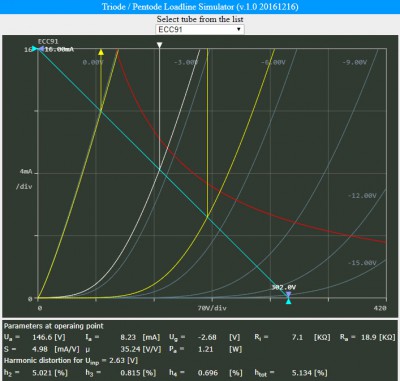Screen dimensions: 400x381
Task: Click the htot total distortion value 5.134
Action: coord(302,372)
